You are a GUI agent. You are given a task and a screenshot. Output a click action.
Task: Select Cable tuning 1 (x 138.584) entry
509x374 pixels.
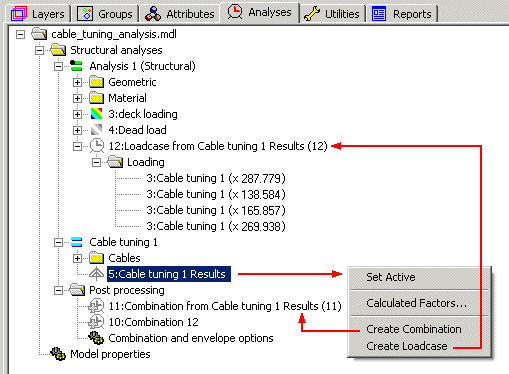(216, 194)
